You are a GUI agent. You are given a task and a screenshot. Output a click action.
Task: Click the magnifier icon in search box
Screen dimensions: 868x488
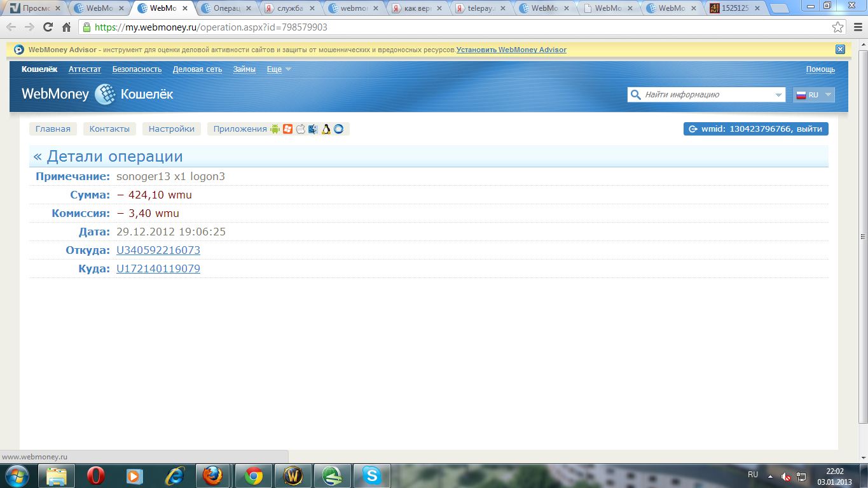click(635, 95)
